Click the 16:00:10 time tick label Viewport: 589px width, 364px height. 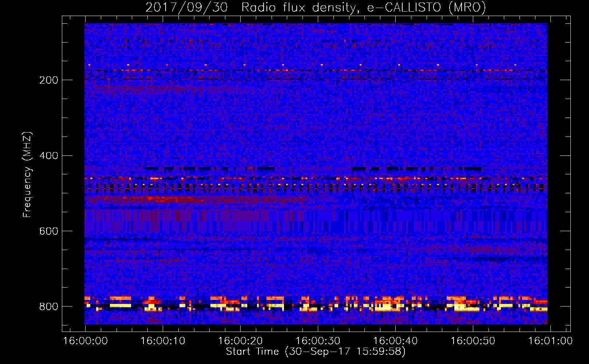163,341
